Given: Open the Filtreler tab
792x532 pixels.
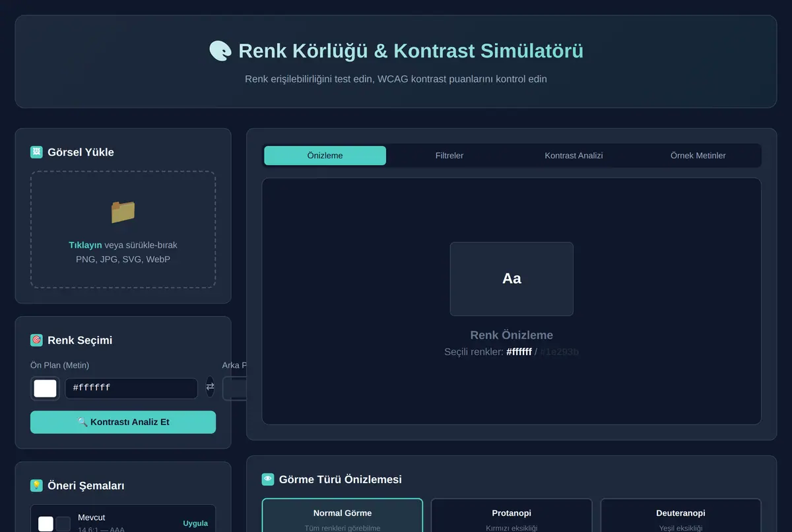Looking at the screenshot, I should point(449,156).
